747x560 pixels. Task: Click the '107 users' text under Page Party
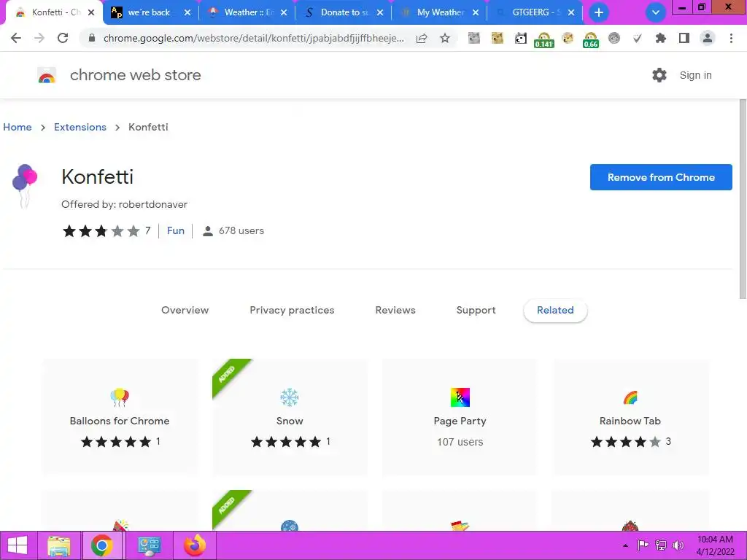pyautogui.click(x=460, y=442)
